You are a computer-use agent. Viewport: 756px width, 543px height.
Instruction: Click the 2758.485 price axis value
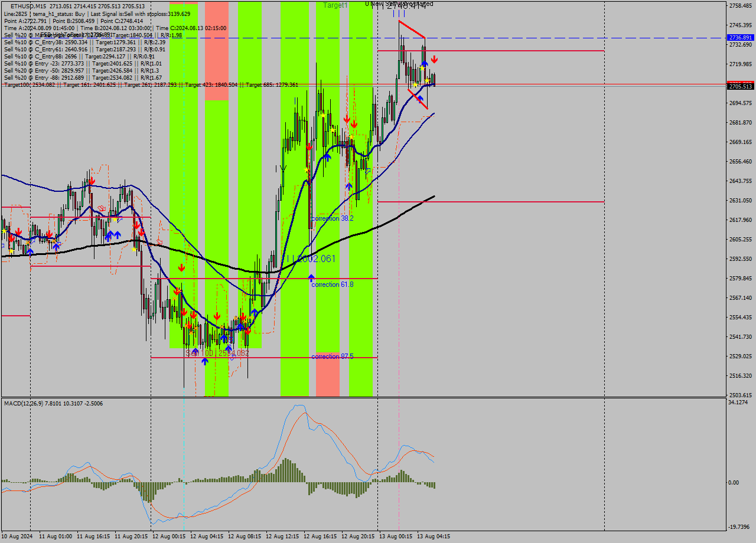pos(741,5)
